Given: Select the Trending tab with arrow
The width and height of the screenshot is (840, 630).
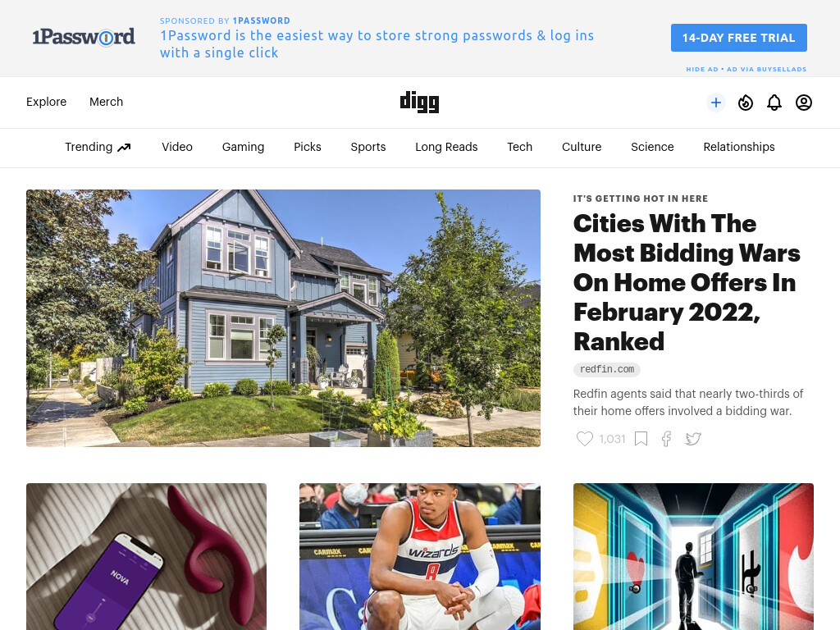Looking at the screenshot, I should click(98, 147).
